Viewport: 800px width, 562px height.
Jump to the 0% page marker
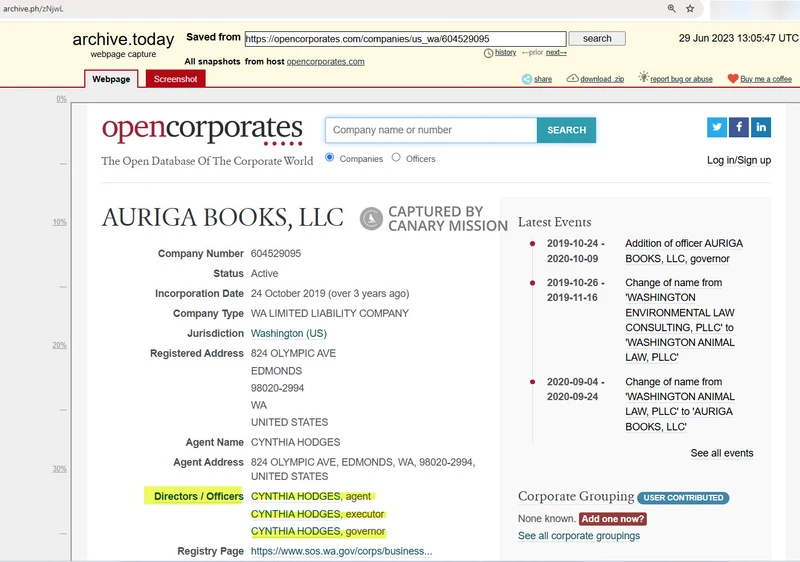click(x=62, y=99)
